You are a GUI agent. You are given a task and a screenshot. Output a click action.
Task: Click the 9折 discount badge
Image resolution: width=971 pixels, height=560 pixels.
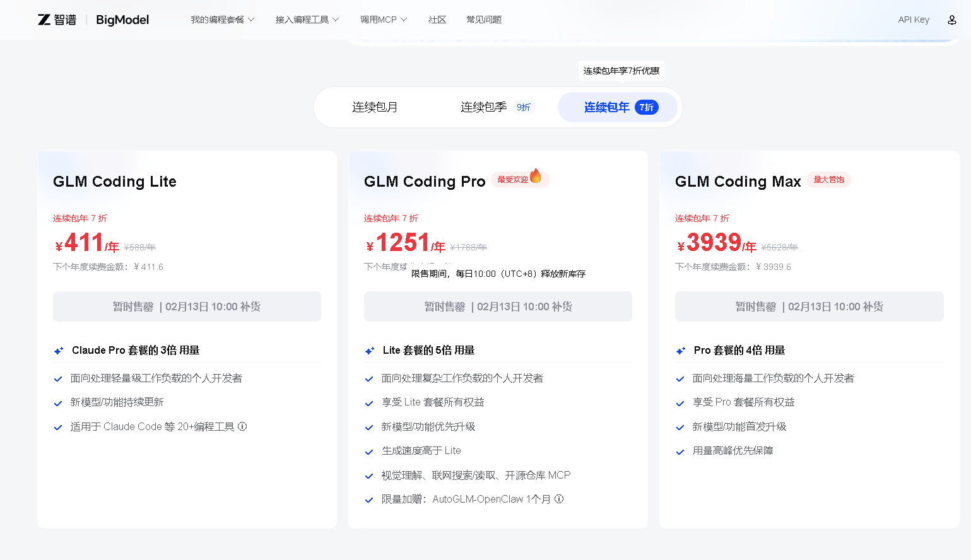pyautogui.click(x=524, y=107)
